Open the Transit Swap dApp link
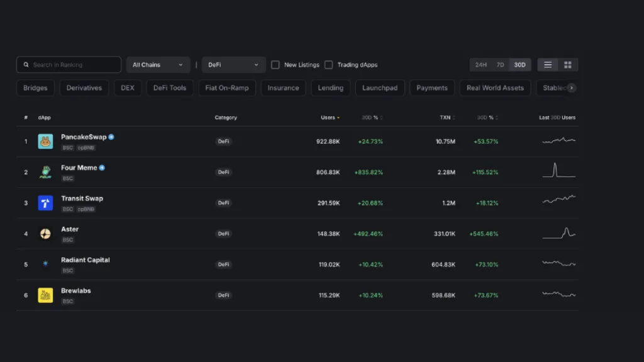Image resolution: width=644 pixels, height=362 pixels. (82, 199)
